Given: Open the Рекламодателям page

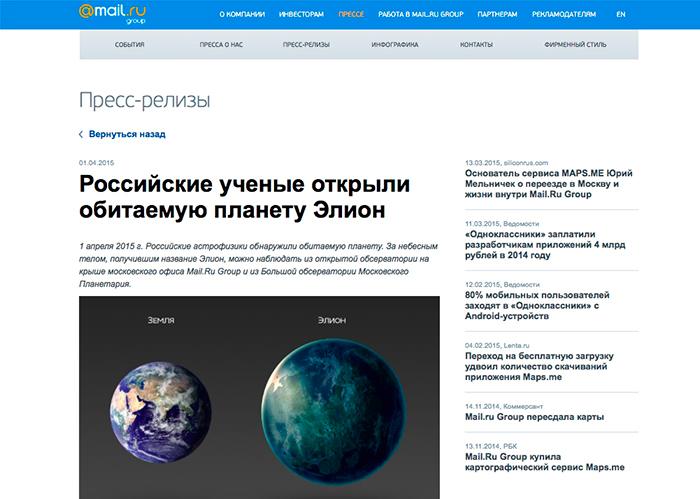Looking at the screenshot, I should pyautogui.click(x=561, y=15).
